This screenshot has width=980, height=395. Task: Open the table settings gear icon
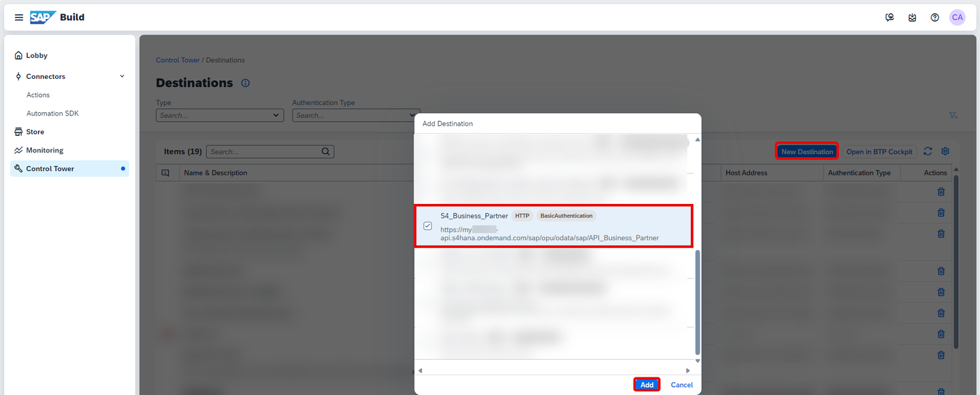pyautogui.click(x=945, y=152)
